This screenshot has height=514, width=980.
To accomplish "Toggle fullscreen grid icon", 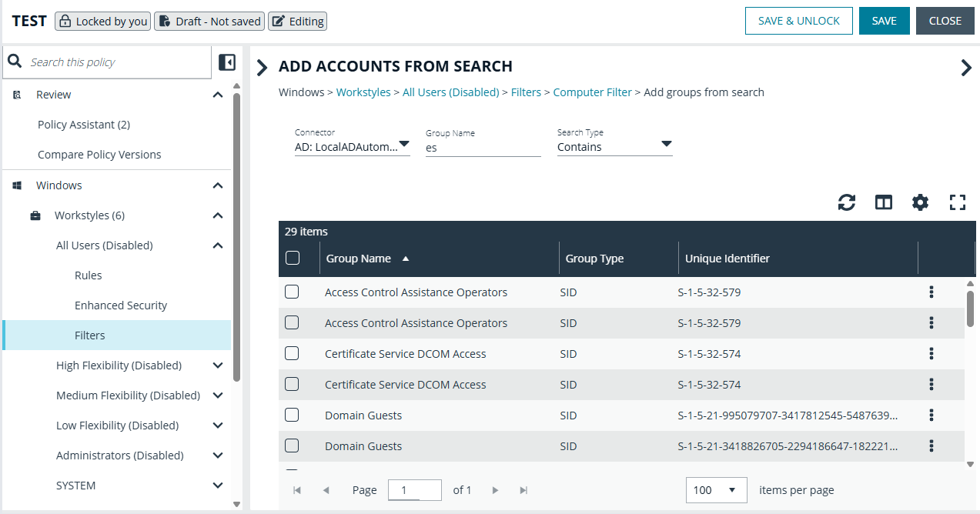I will click(957, 202).
